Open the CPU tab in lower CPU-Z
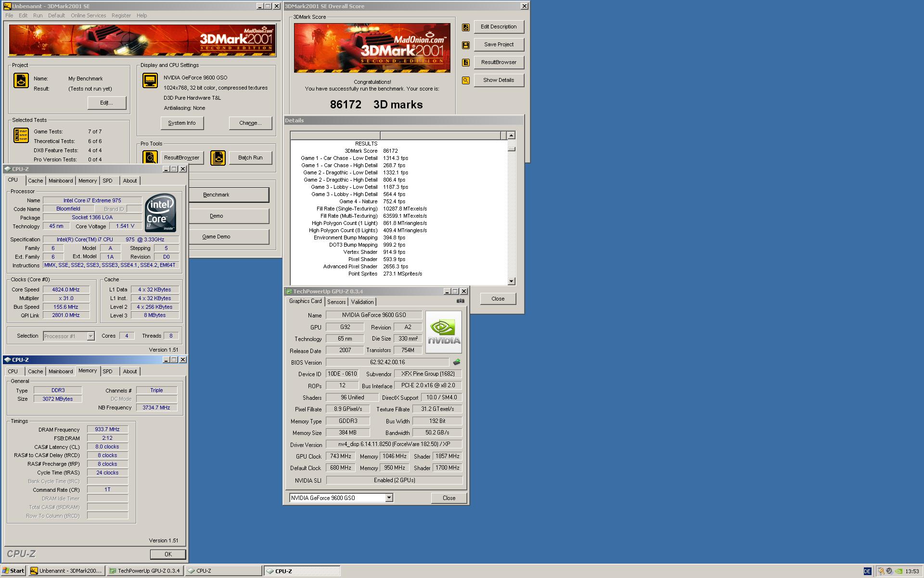 coord(13,371)
